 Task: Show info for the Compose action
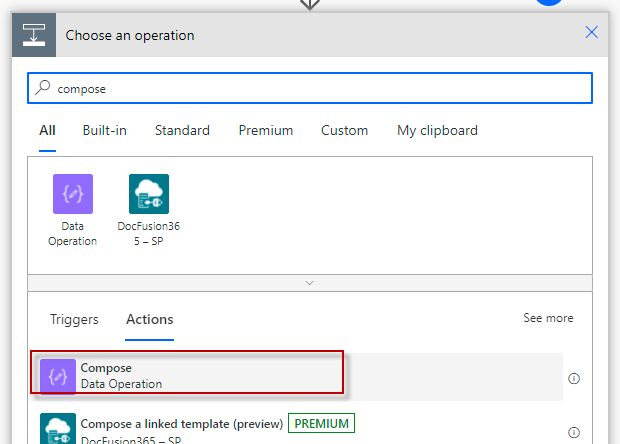(x=574, y=378)
